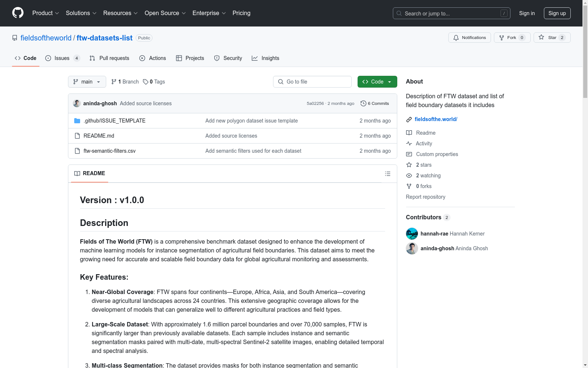588x368 pixels.
Task: Click the note icon beside Custom properties
Action: pyautogui.click(x=409, y=154)
